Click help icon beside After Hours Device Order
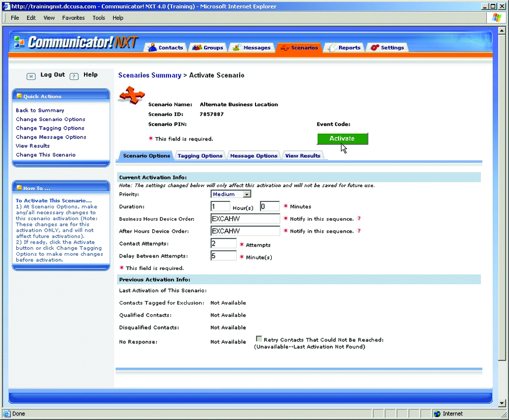Viewport: 509px width, 420px height. click(359, 231)
